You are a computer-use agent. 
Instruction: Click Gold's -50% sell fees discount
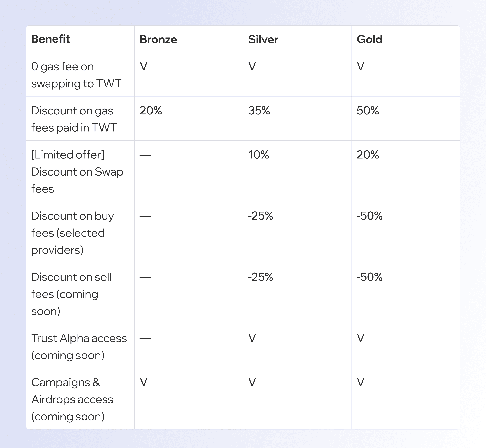click(x=369, y=277)
